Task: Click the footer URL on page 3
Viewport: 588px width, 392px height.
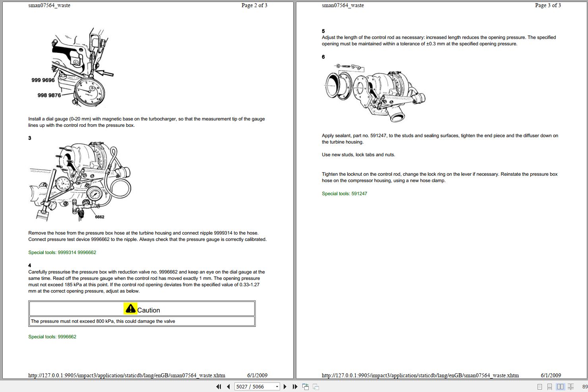Action: coord(420,375)
